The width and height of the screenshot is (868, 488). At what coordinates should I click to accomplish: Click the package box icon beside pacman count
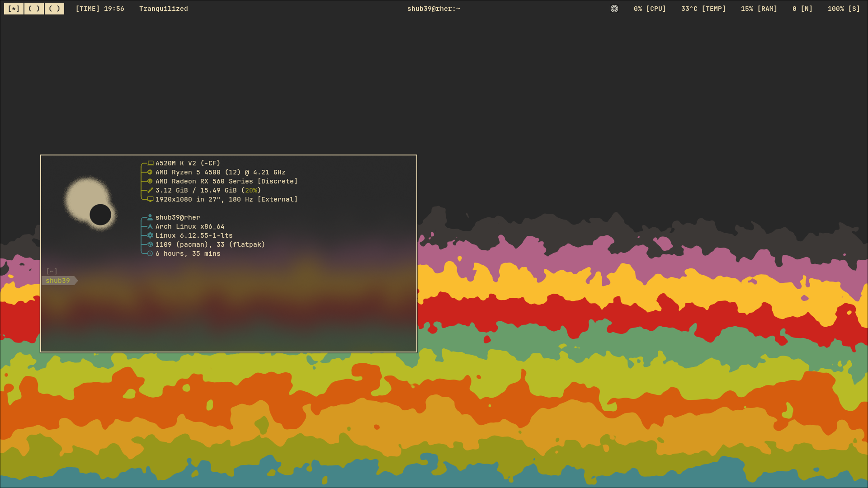pyautogui.click(x=150, y=244)
